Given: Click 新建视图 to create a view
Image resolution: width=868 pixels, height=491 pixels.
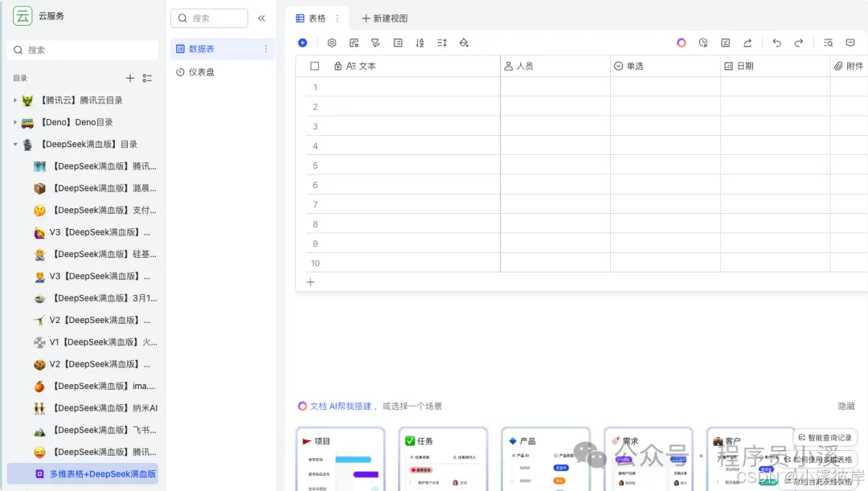Looking at the screenshot, I should (x=385, y=18).
